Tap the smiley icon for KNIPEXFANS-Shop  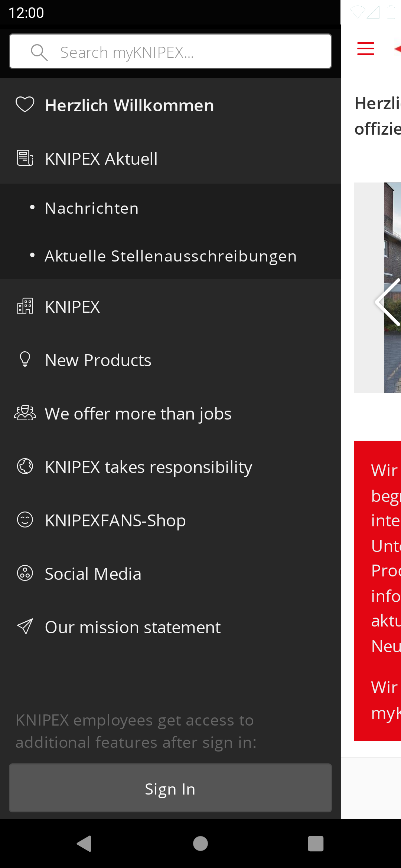[25, 520]
